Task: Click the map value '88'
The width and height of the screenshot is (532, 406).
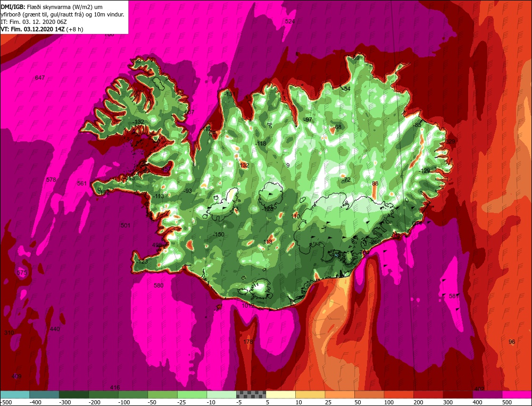Action: tap(375, 183)
